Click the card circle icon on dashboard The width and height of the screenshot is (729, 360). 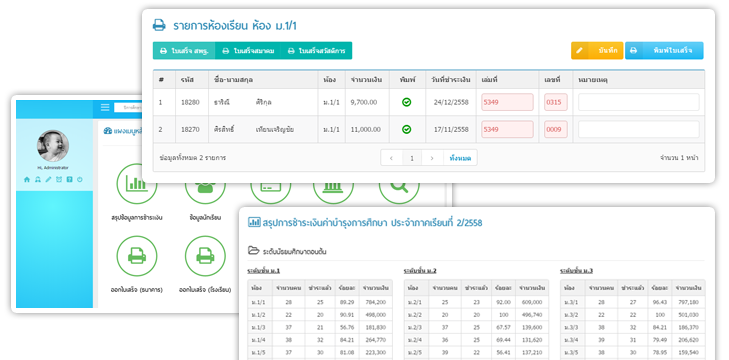(x=271, y=192)
